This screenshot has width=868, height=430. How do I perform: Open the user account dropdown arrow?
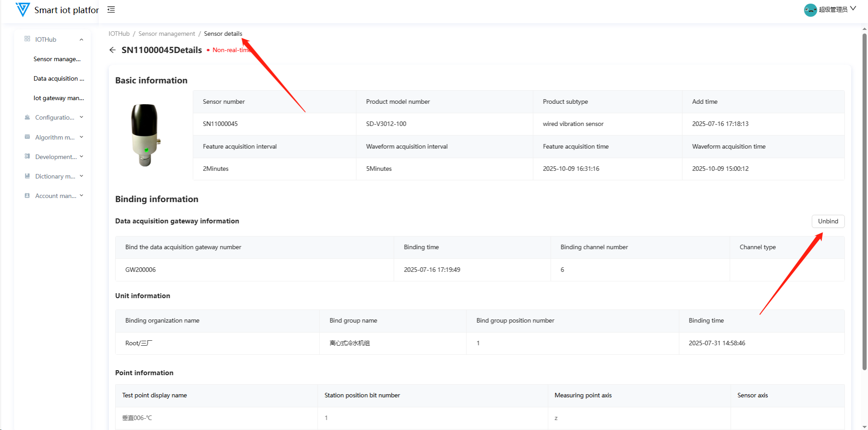point(853,9)
